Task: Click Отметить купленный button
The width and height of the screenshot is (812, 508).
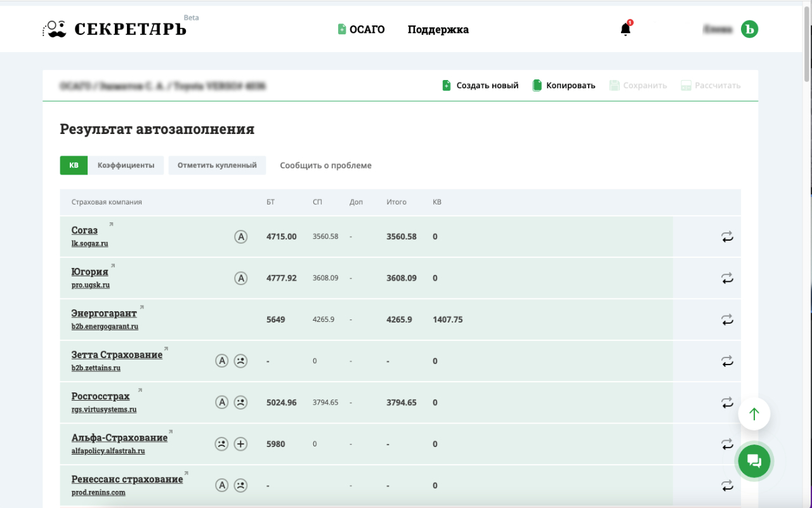Action: pos(217,165)
